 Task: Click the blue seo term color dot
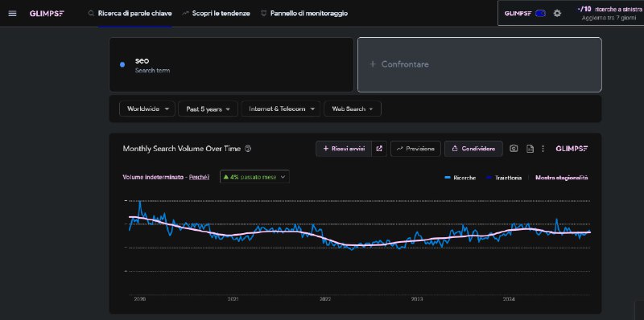click(122, 64)
